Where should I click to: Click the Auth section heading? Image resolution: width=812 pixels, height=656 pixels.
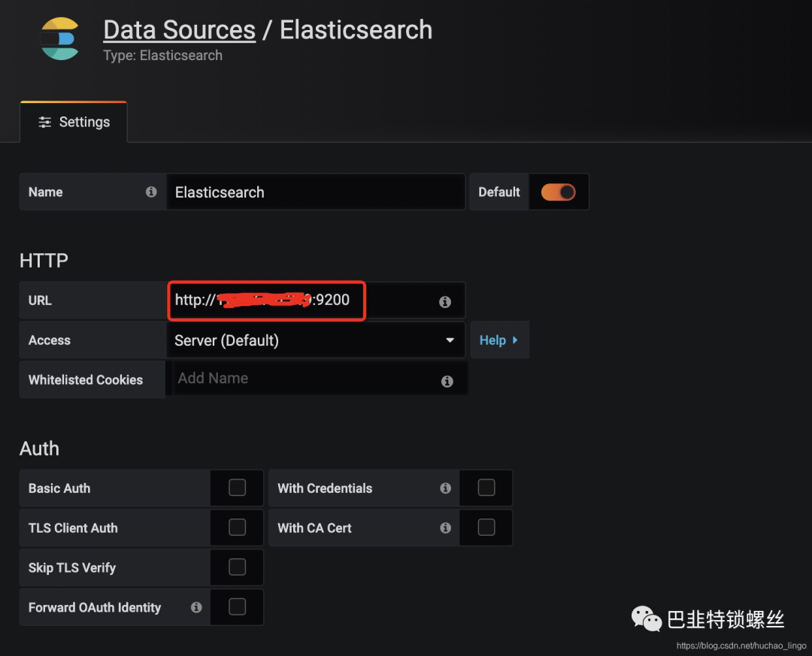pyautogui.click(x=39, y=449)
